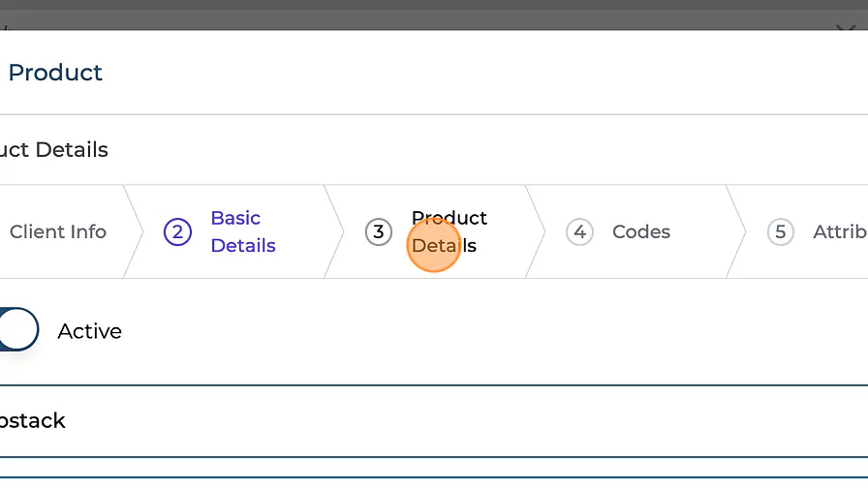Select the step 4 circle icon

tap(579, 232)
